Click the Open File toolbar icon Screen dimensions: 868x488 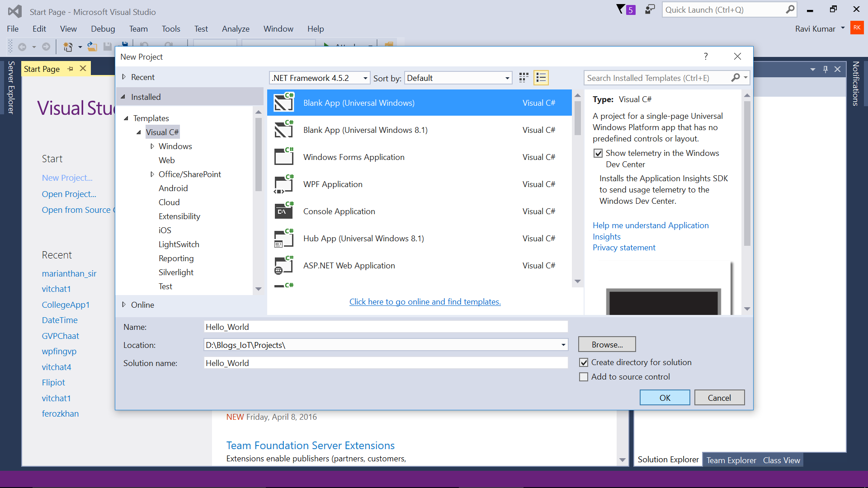[x=92, y=47]
